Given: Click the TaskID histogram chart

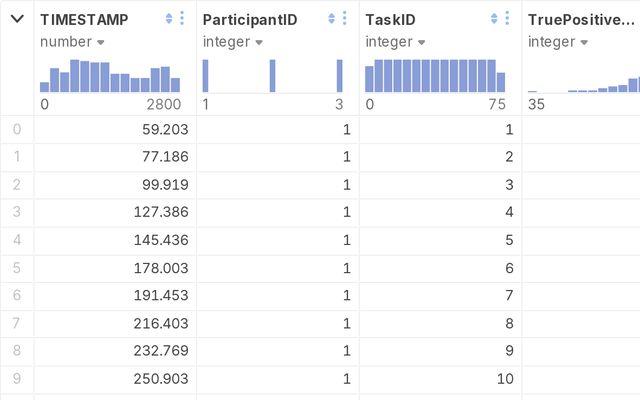Looking at the screenshot, I should point(435,76).
